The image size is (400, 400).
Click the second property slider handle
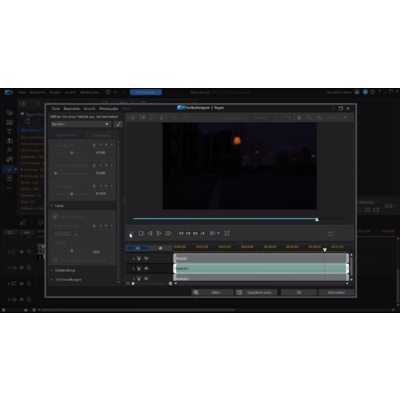tap(56, 173)
